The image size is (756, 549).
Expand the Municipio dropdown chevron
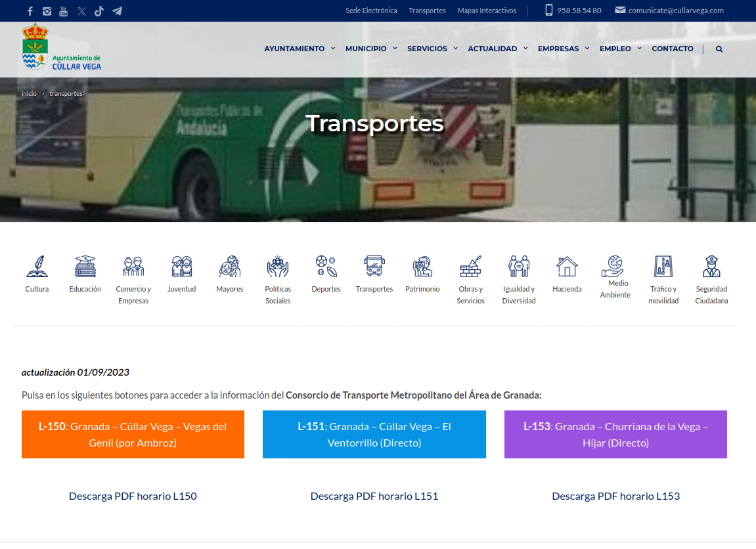pyautogui.click(x=395, y=49)
